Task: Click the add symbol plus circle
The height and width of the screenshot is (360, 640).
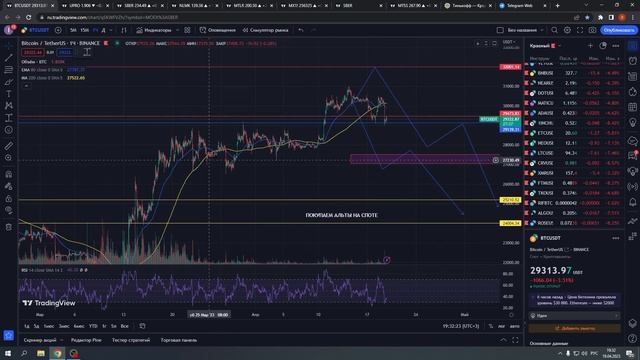Action: 58,30
